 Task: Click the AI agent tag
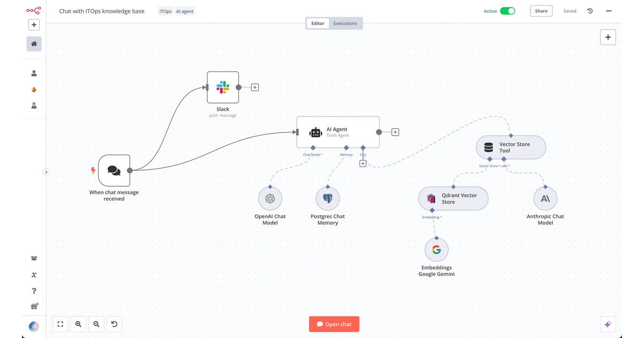coord(185,11)
